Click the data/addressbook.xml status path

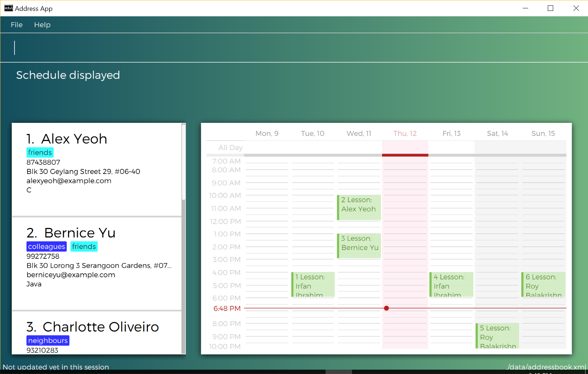546,367
